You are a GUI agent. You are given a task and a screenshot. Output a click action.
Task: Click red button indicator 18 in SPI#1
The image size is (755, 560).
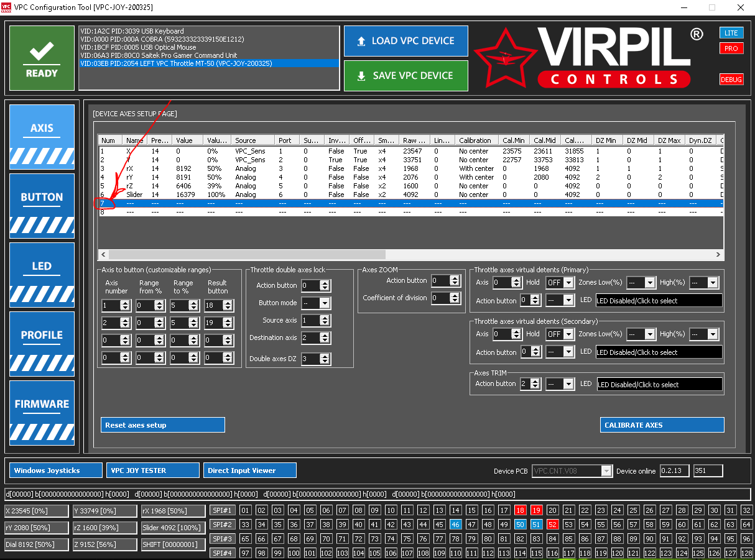[x=521, y=510]
